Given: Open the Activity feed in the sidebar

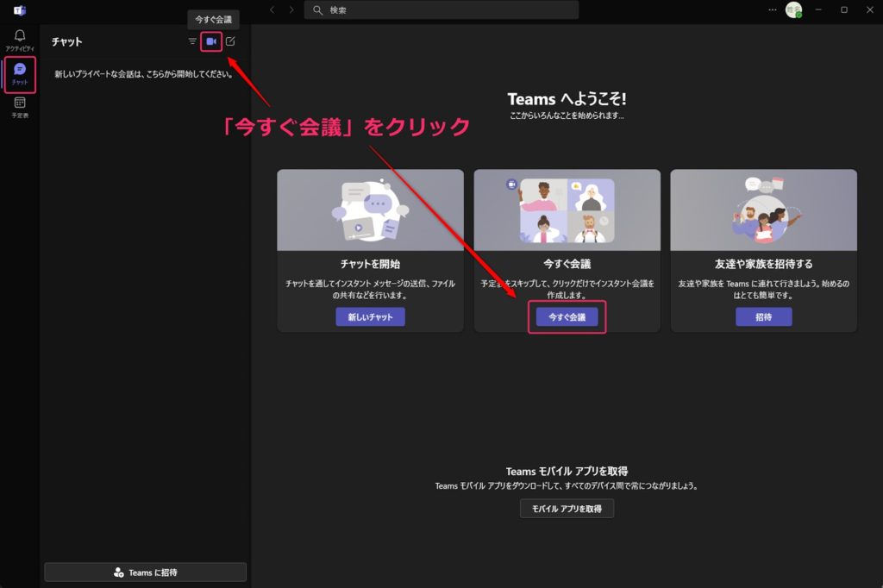Looking at the screenshot, I should (18, 39).
